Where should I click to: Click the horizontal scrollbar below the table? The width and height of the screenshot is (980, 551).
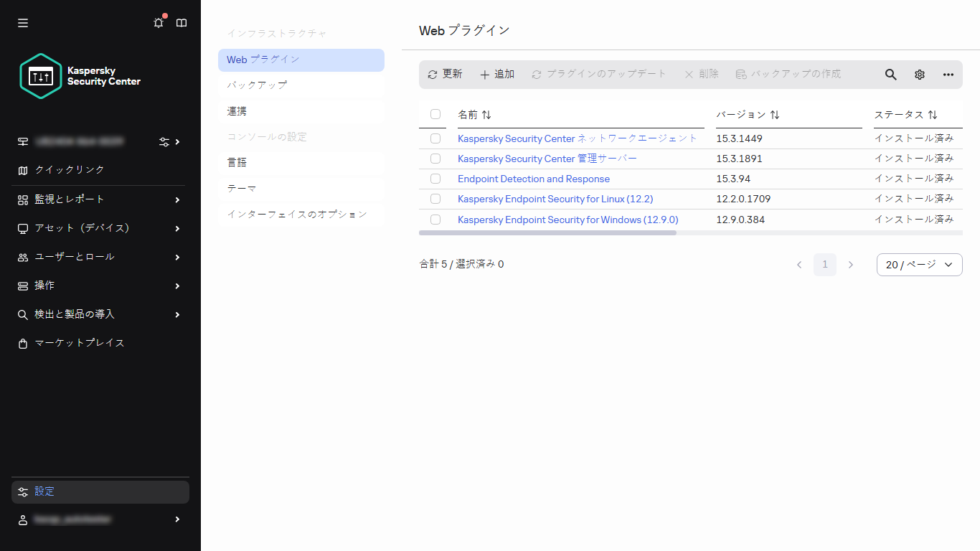tap(548, 233)
